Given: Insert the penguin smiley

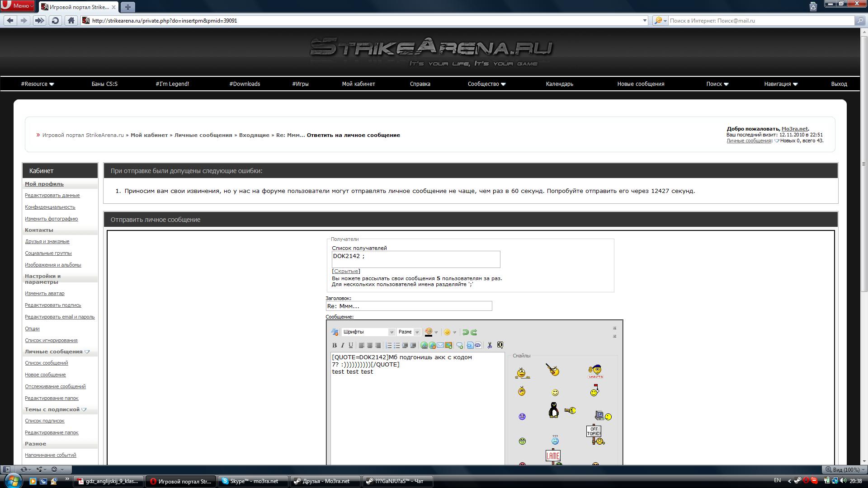Looking at the screenshot, I should (x=553, y=410).
